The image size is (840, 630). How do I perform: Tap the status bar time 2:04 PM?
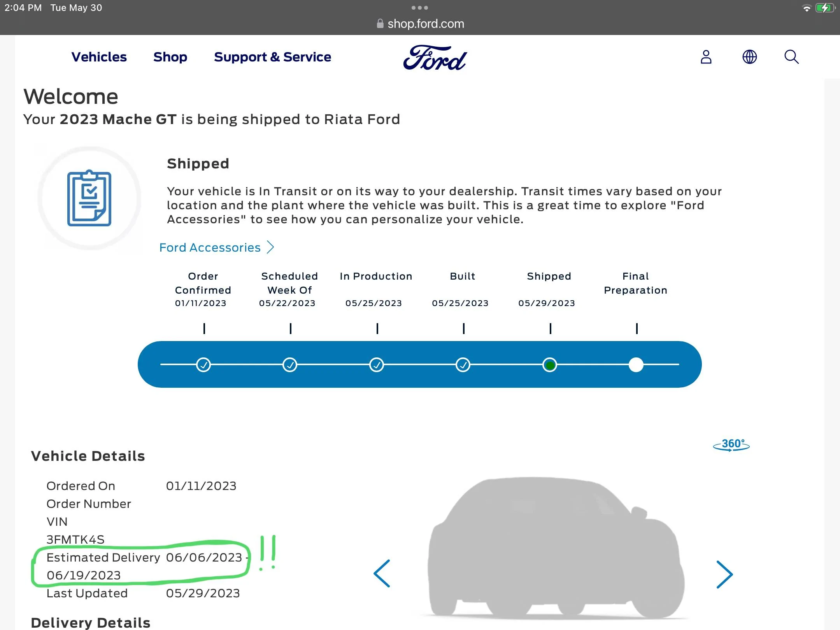click(23, 8)
